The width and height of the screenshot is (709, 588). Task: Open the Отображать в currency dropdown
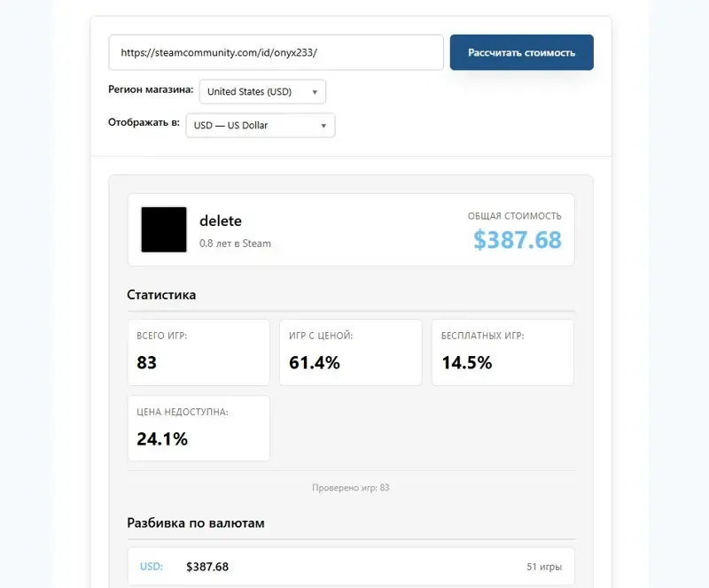pos(261,125)
